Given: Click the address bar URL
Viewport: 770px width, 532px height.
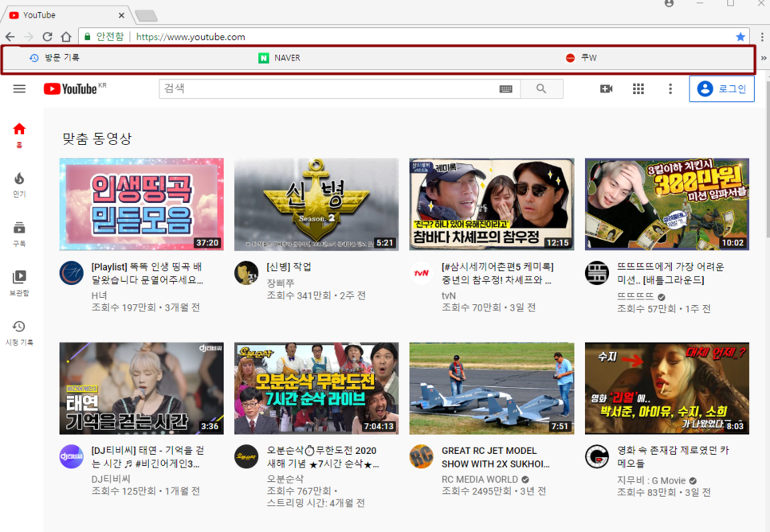Looking at the screenshot, I should (191, 37).
